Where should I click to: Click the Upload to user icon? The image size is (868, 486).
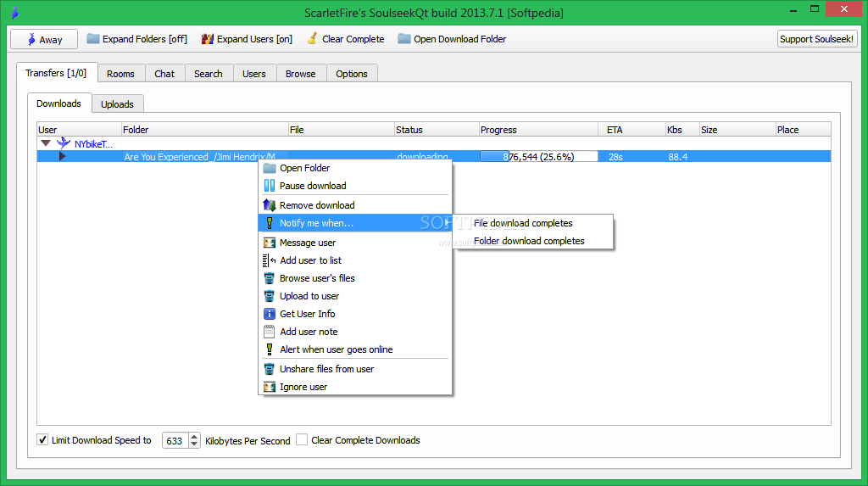coord(270,296)
